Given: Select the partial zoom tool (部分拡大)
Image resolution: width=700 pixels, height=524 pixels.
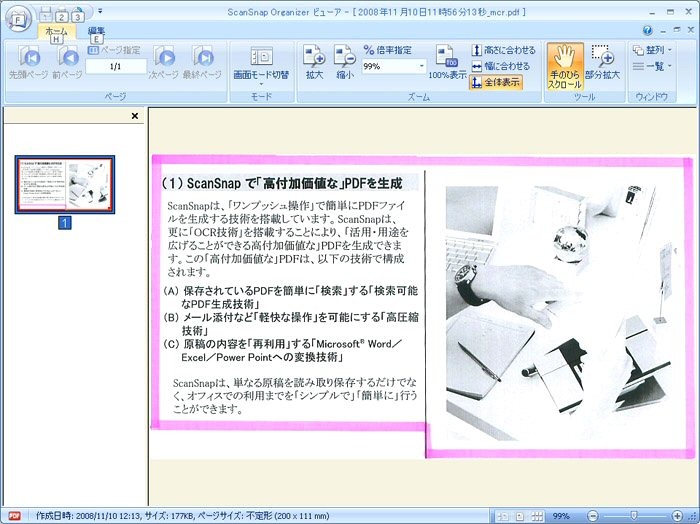Looking at the screenshot, I should (x=603, y=62).
